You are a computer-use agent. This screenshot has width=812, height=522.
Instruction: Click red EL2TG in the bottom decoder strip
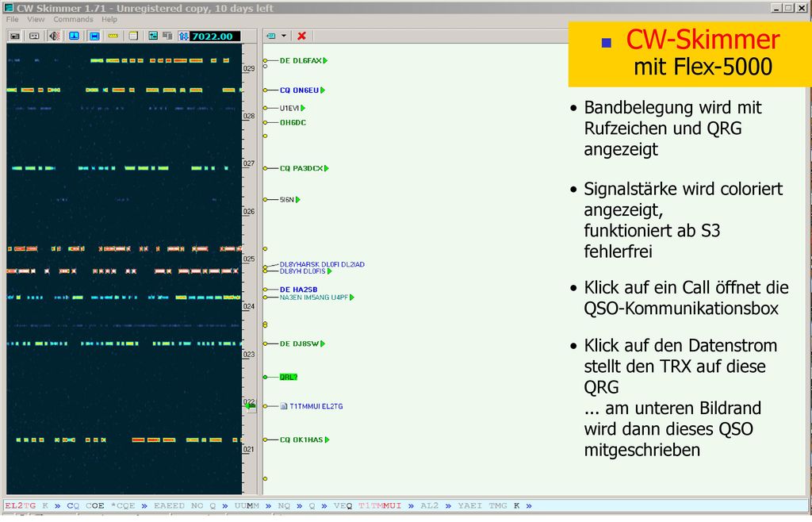click(x=20, y=506)
